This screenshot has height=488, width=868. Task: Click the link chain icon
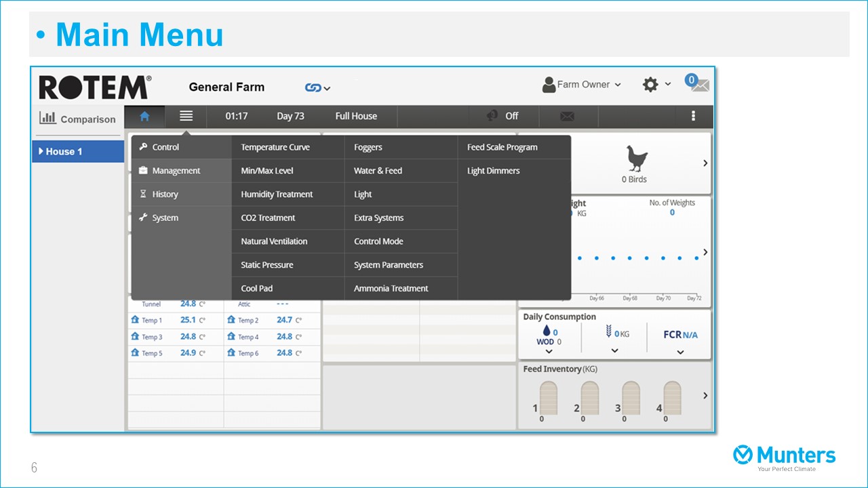313,87
